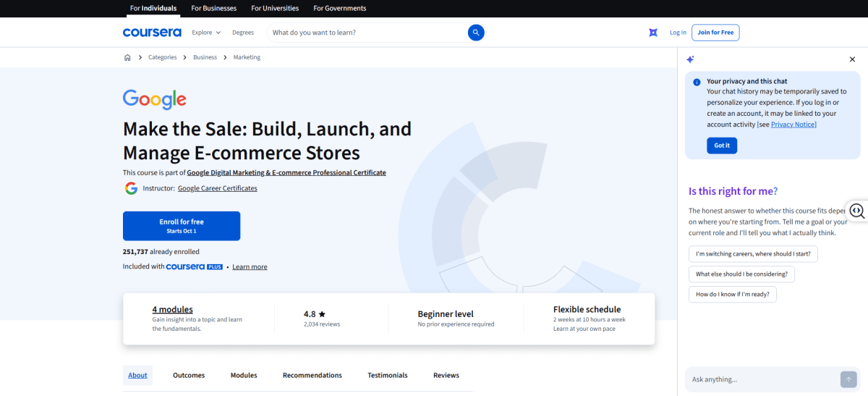The height and width of the screenshot is (396, 868).
Task: Click the sparkle icon atop chat panel
Action: coord(690,59)
